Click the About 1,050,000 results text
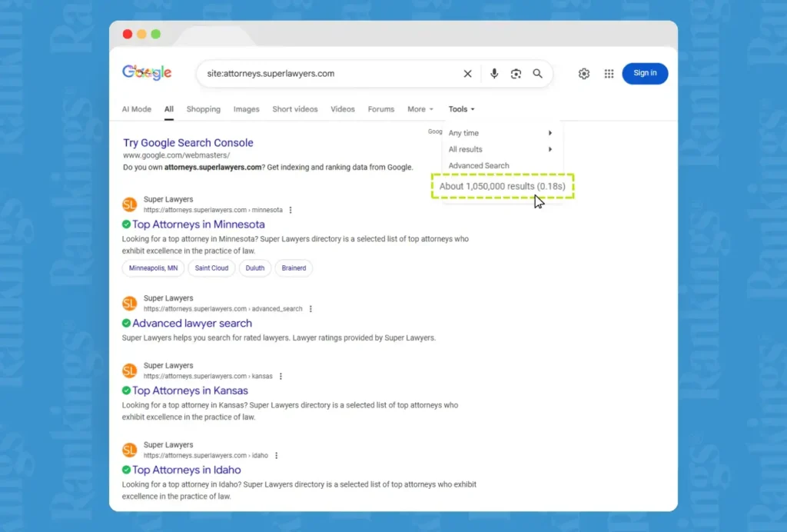The width and height of the screenshot is (787, 532). tap(503, 186)
